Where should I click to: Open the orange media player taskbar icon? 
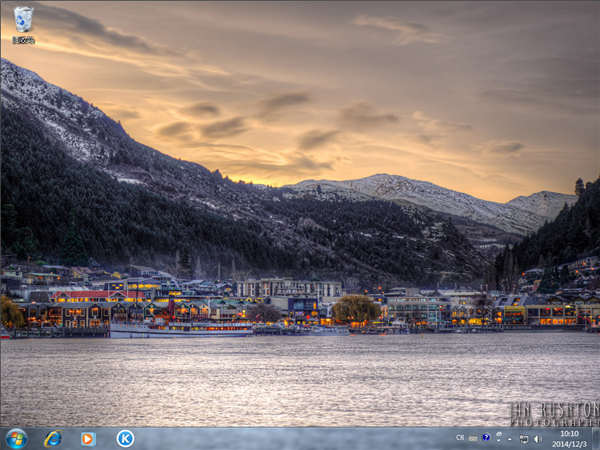[x=88, y=438]
